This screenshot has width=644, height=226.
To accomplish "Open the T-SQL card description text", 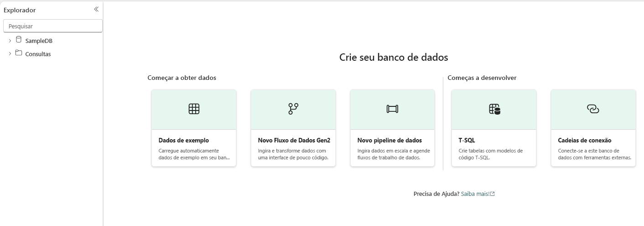I will pos(491,154).
